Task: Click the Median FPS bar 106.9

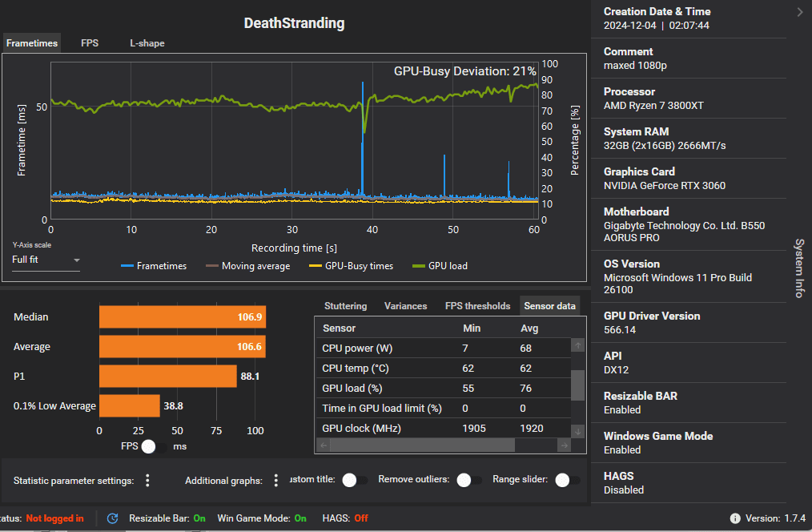Action: [183, 317]
